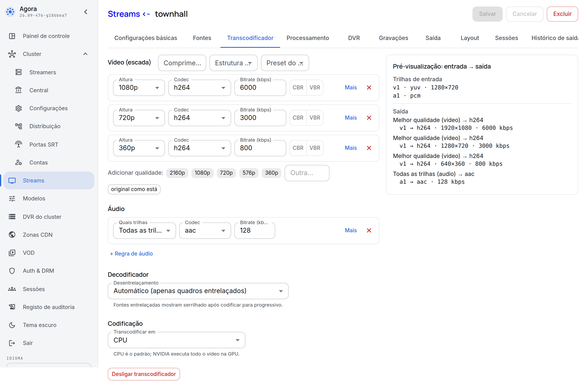The width and height of the screenshot is (588, 387).
Task: Open the Estrutura dropdown
Action: 233,63
